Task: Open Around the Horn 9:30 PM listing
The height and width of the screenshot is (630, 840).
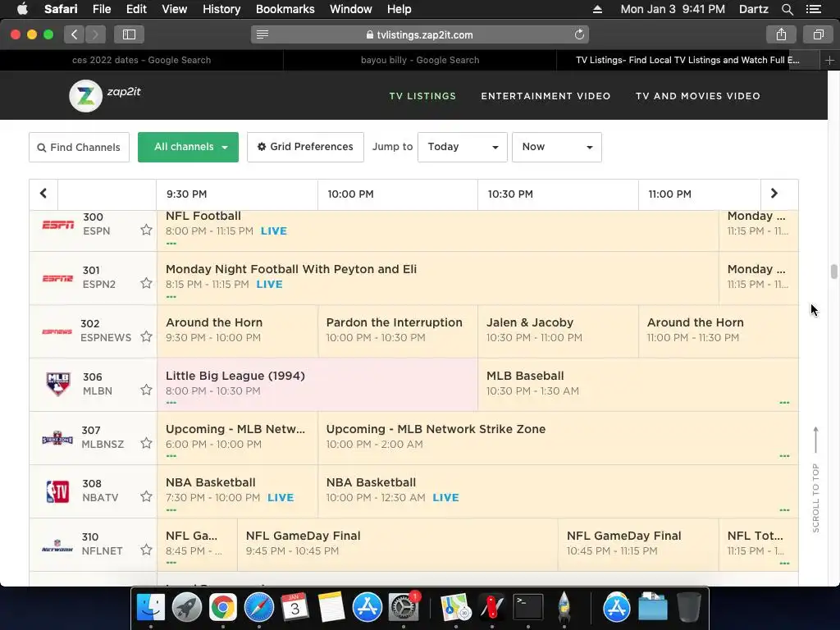Action: 237,331
